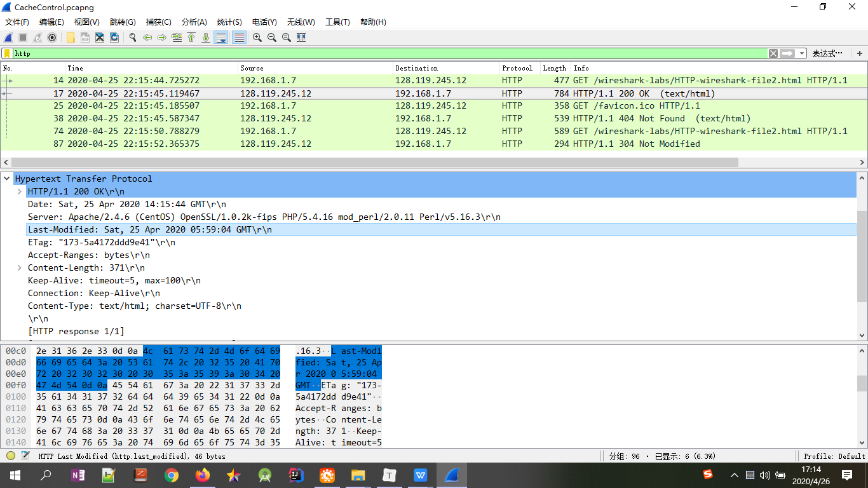Sort by the Protocol column header
Image resolution: width=868 pixels, height=488 pixels.
point(520,68)
